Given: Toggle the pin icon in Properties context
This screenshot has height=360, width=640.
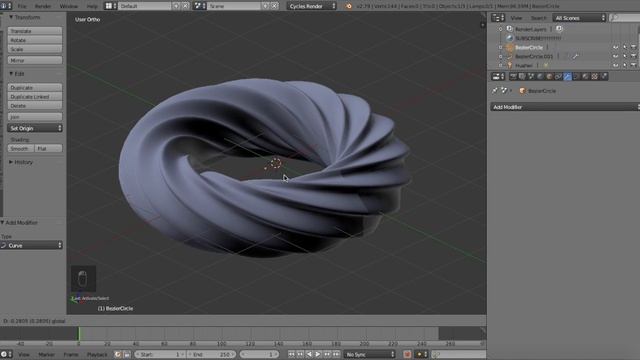Looking at the screenshot, I should 495,91.
